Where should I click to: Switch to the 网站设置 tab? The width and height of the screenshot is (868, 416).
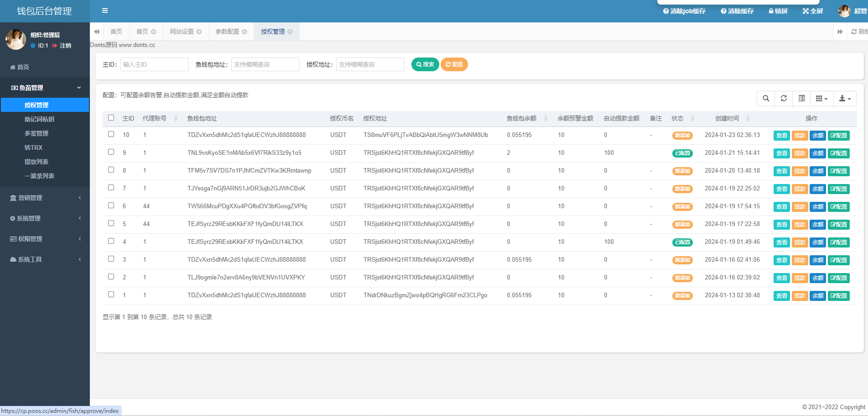coord(185,32)
